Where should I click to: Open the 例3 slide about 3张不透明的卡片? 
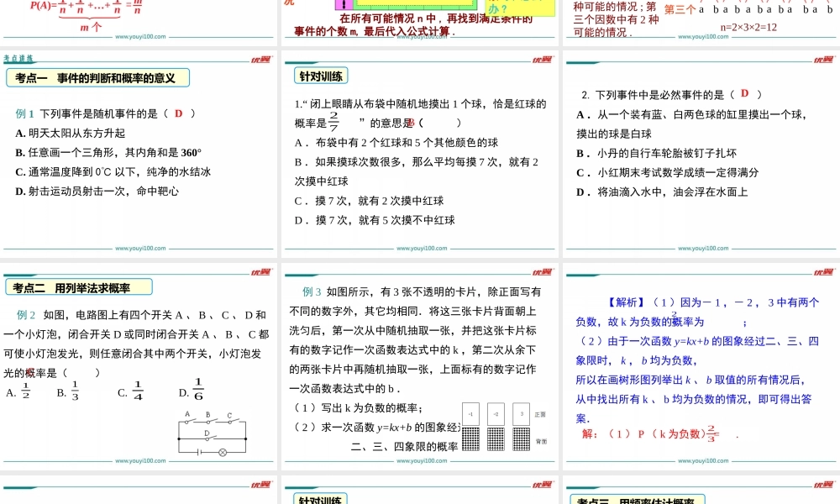click(x=420, y=367)
